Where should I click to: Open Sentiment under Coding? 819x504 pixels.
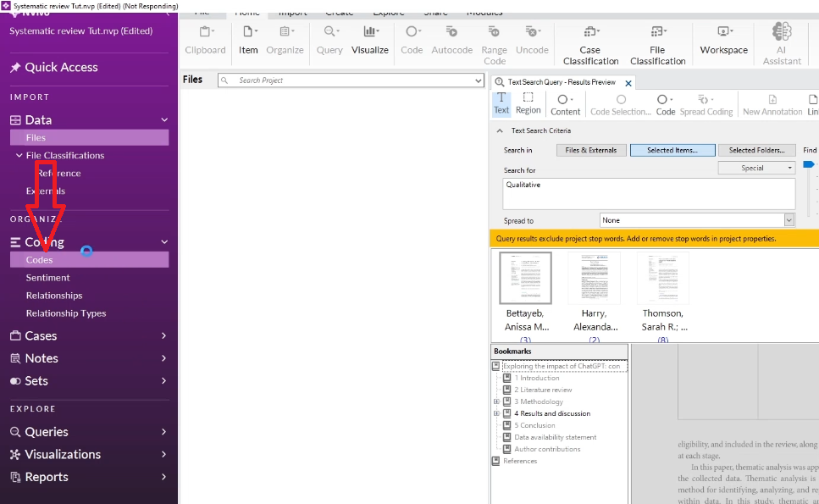tap(47, 278)
